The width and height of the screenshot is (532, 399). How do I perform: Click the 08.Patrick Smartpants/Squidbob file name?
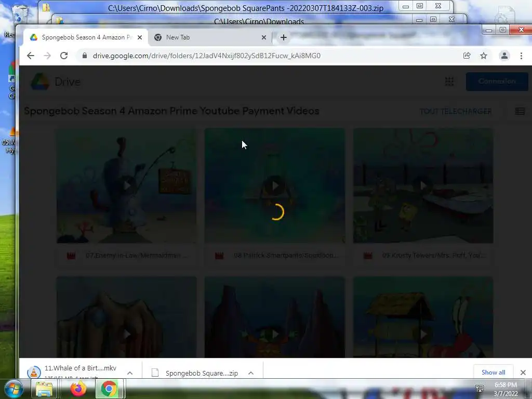[x=286, y=255]
